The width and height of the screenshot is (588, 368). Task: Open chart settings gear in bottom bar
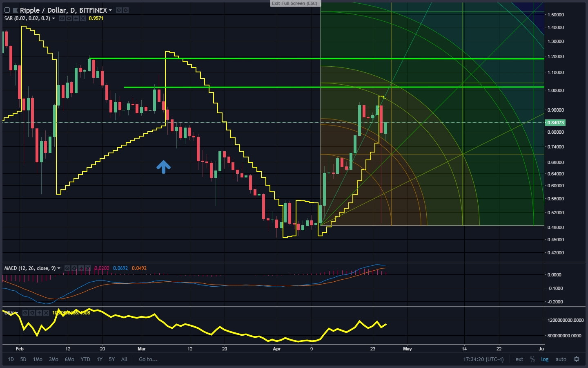[577, 359]
